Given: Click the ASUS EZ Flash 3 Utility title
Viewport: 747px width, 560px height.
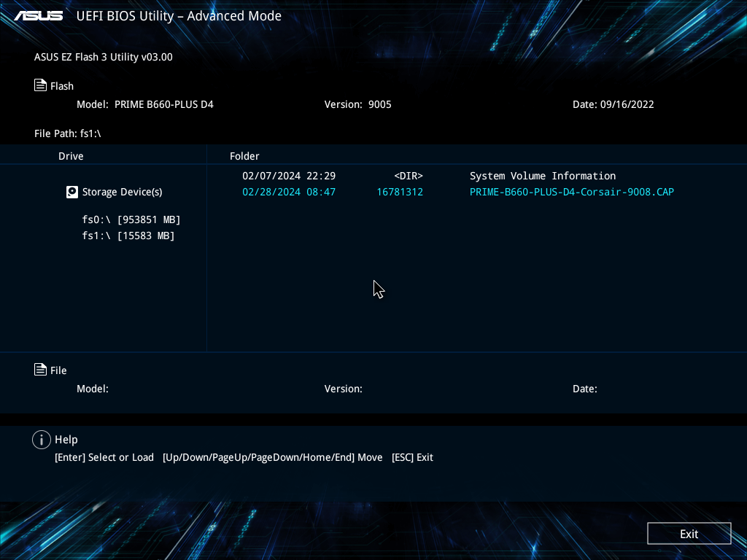Looking at the screenshot, I should [103, 57].
